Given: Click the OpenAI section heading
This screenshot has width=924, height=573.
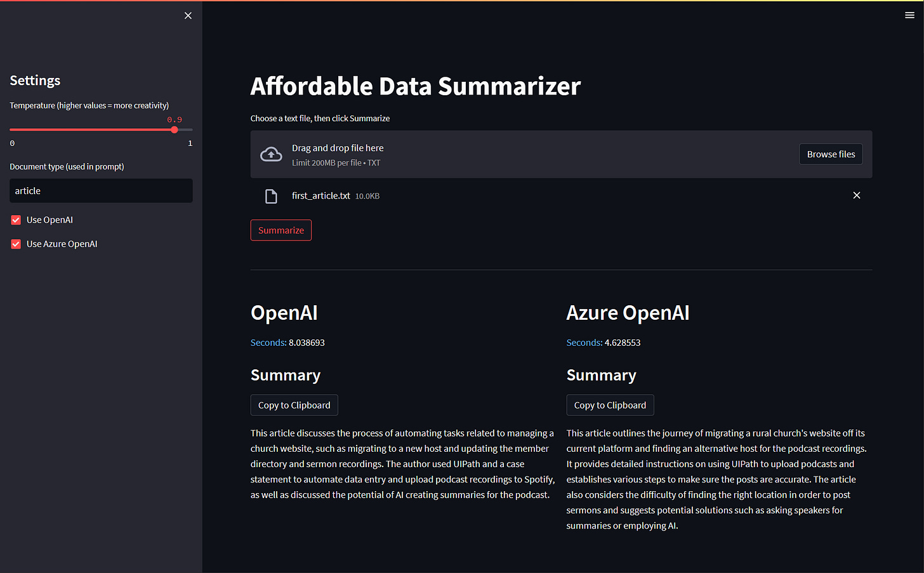Looking at the screenshot, I should pyautogui.click(x=284, y=313).
